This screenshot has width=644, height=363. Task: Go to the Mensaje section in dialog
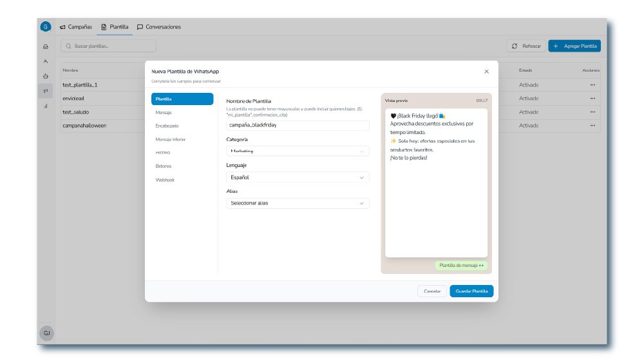click(164, 112)
